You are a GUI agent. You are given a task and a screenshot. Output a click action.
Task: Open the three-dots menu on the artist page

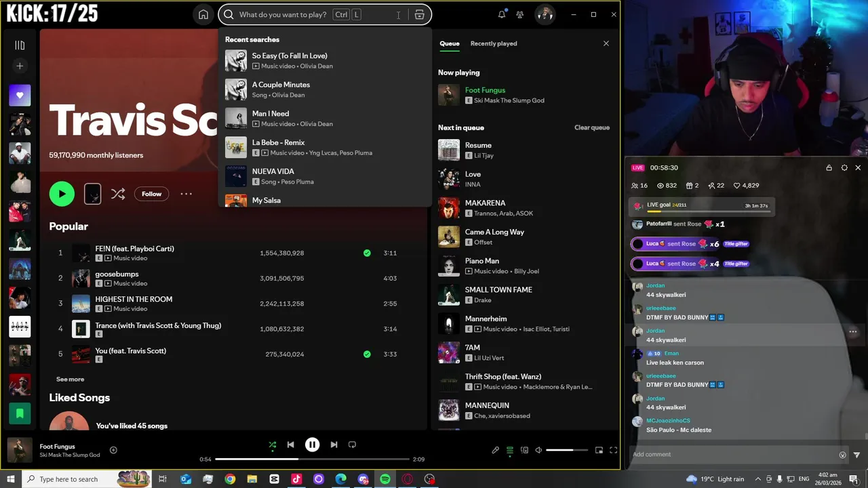click(x=186, y=194)
